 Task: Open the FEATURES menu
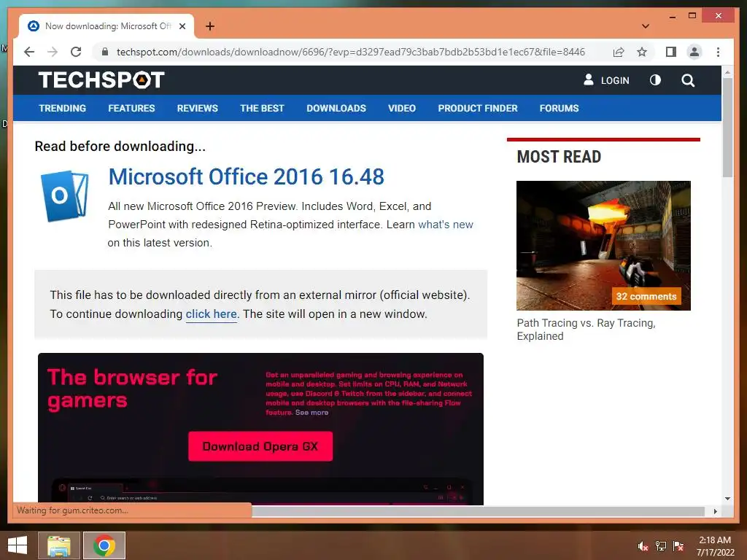[131, 108]
